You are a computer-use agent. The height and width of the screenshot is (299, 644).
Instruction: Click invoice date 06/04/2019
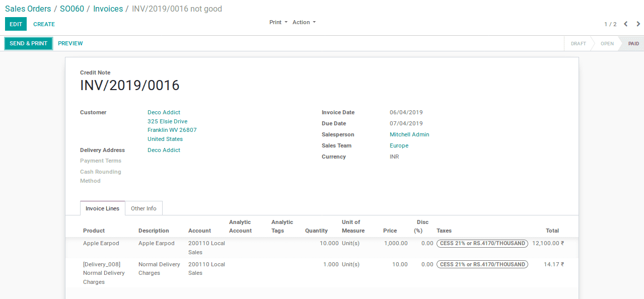coord(406,112)
